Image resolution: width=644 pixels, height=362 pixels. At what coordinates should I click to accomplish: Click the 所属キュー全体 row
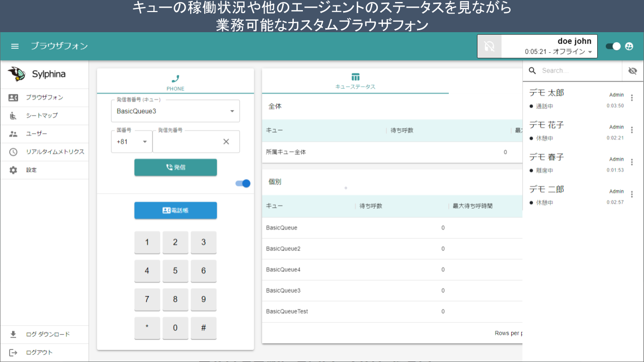(x=392, y=152)
